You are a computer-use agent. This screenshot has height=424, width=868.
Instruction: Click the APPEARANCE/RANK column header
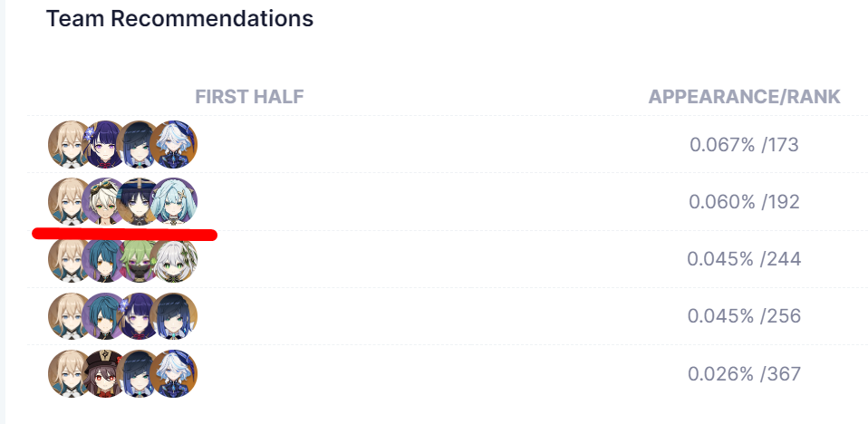[x=744, y=98]
